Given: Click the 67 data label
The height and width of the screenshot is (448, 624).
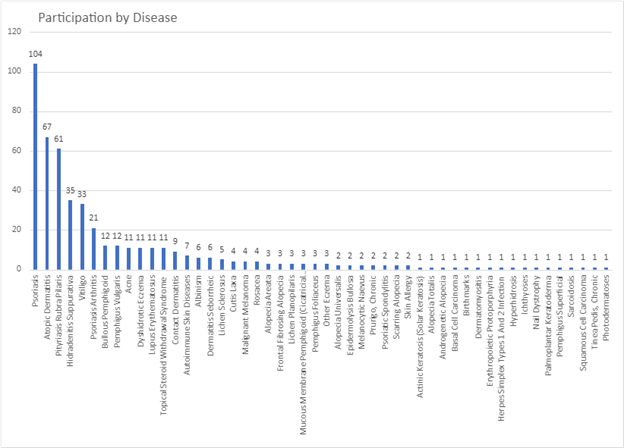Looking at the screenshot, I should coord(47,128).
